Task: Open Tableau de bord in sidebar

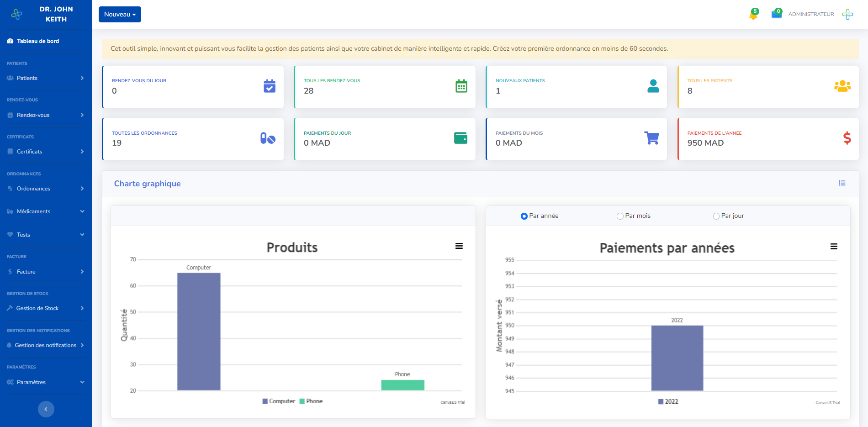Action: point(38,41)
